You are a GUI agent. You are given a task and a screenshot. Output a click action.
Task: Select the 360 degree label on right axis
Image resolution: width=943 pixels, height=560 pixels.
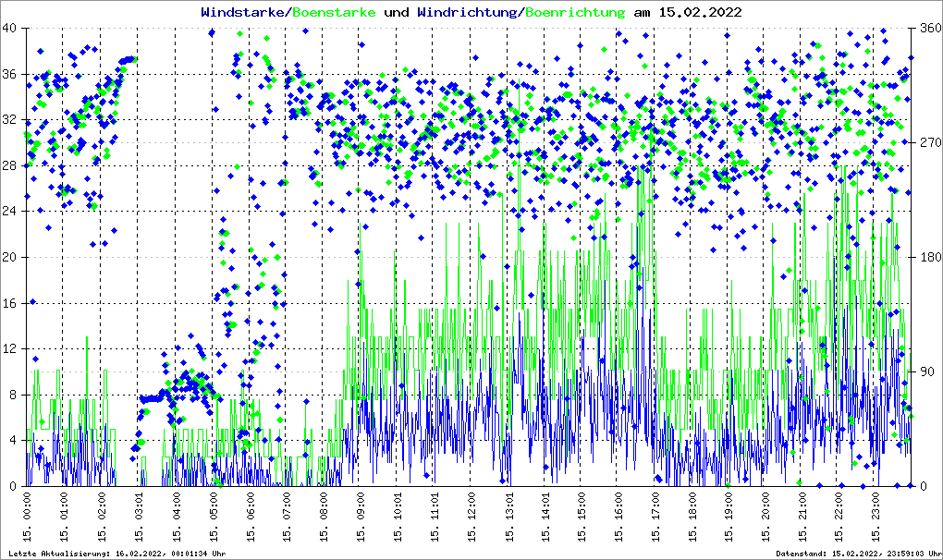pos(928,28)
